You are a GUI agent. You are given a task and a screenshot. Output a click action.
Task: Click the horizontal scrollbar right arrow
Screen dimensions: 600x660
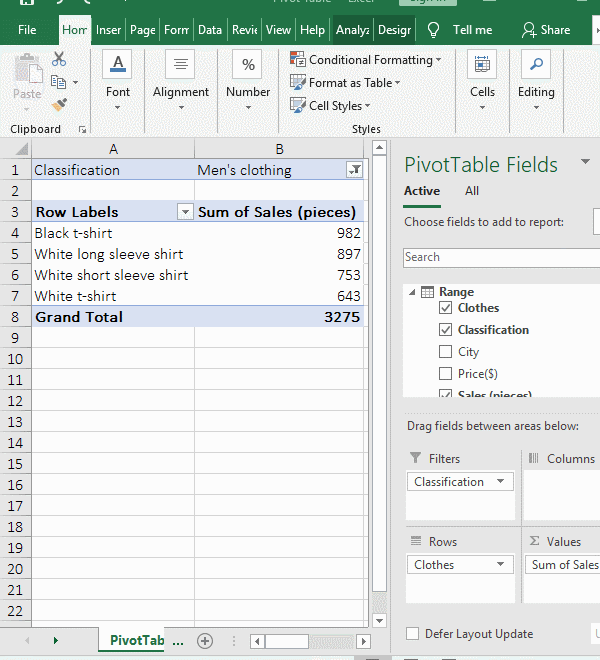coord(363,641)
